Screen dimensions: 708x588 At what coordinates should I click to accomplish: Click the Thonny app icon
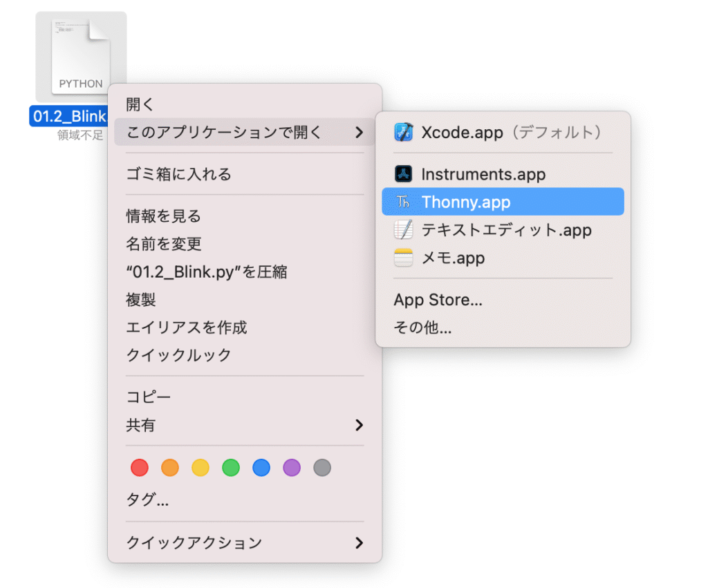403,202
